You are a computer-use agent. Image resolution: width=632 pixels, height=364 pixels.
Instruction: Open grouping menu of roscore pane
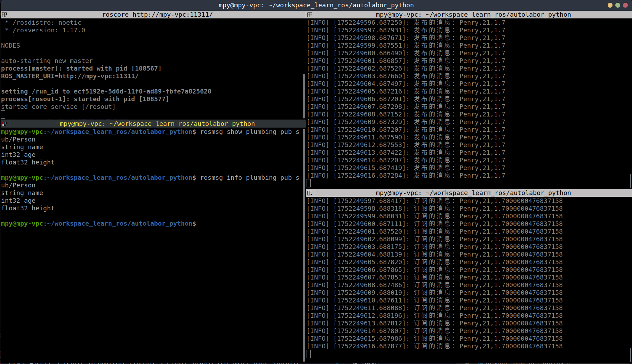coord(4,15)
